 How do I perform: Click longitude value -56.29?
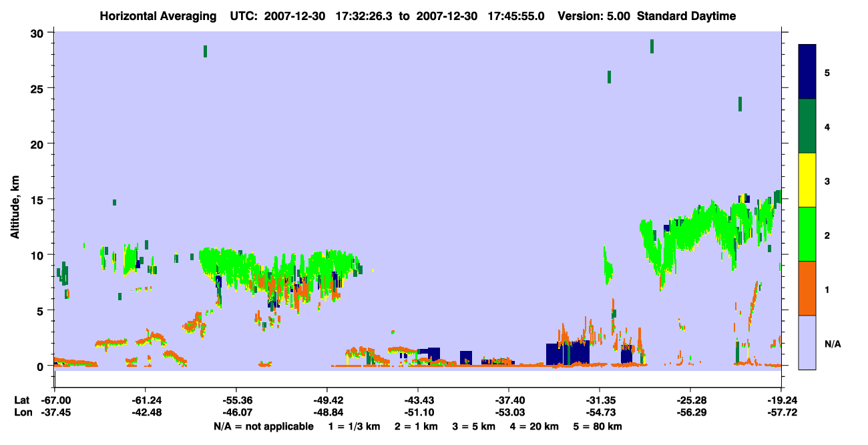pos(690,412)
